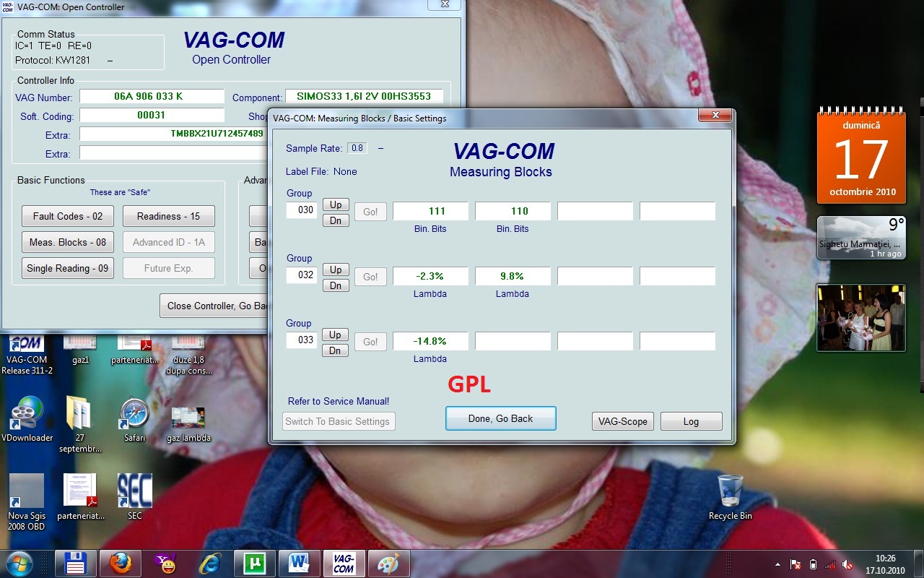Screen dimensions: 924x578
Task: Click the Component field SIMOS33
Action: pyautogui.click(x=364, y=96)
